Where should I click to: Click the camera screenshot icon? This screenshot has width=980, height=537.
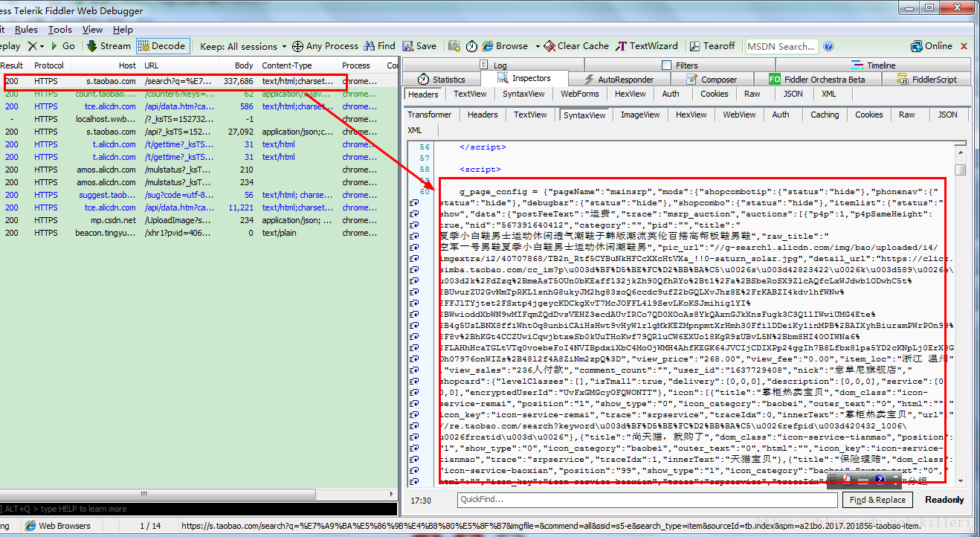pos(454,46)
